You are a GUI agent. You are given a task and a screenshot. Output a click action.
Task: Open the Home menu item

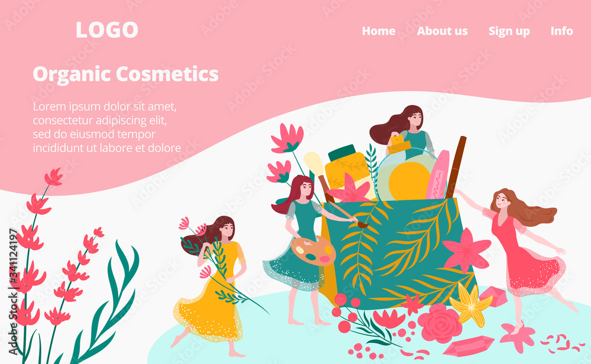[x=378, y=31]
